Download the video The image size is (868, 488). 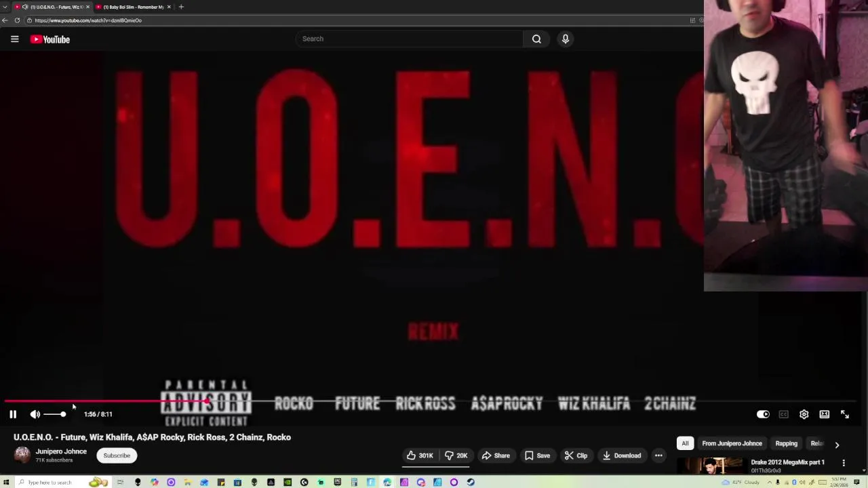click(x=621, y=455)
